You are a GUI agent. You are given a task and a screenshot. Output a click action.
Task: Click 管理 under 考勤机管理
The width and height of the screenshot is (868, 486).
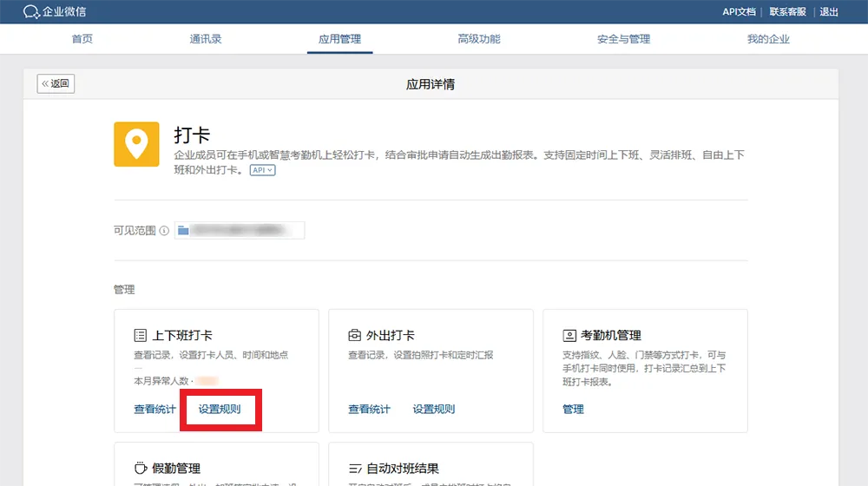[573, 409]
